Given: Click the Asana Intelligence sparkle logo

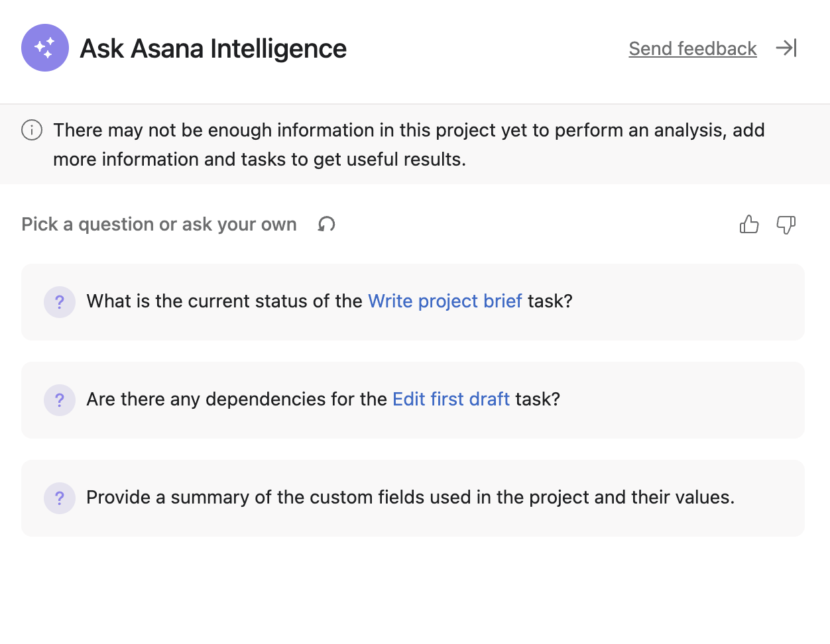Looking at the screenshot, I should pos(45,48).
